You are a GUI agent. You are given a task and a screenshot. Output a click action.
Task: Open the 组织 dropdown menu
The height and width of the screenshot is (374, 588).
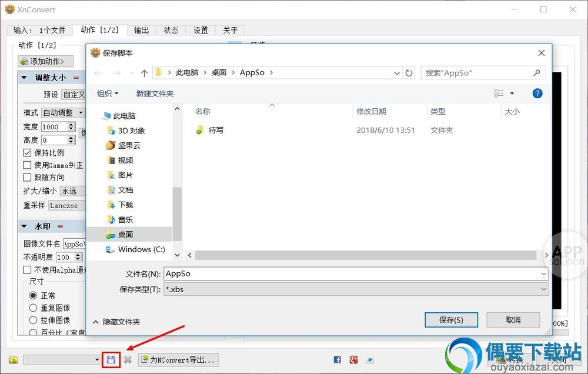(x=108, y=93)
